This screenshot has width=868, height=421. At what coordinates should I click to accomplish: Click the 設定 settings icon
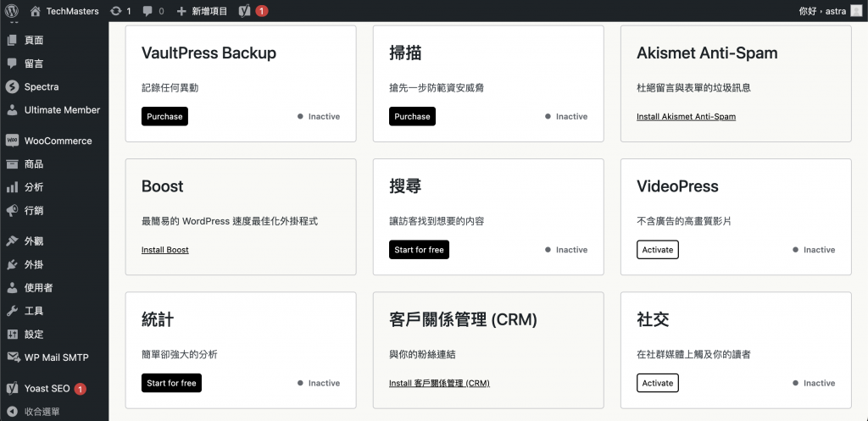[12, 334]
